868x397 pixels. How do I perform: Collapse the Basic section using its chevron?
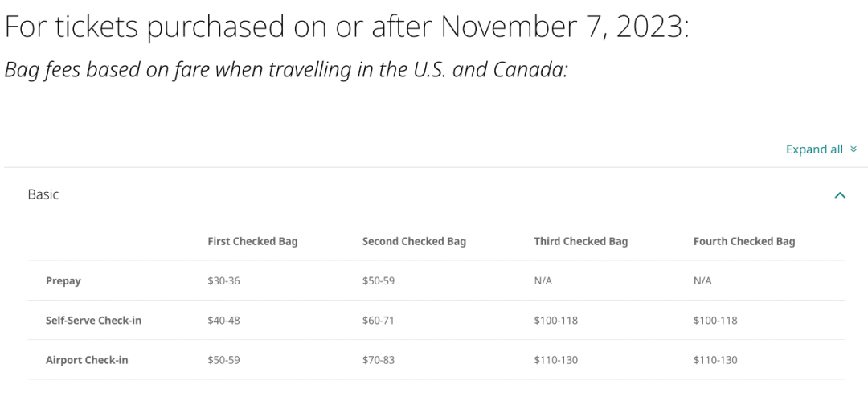coord(840,195)
